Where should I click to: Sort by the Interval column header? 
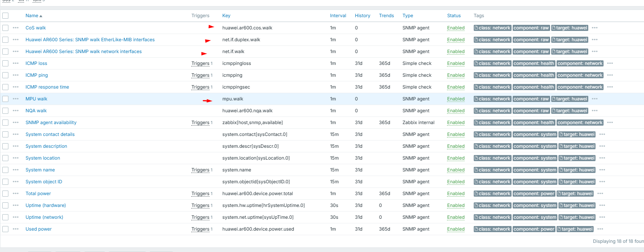[x=338, y=16]
